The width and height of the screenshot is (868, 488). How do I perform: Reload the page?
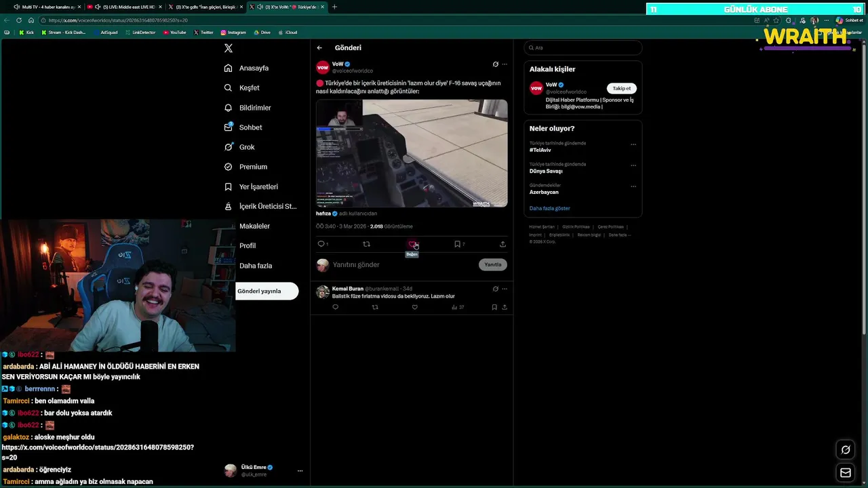point(19,20)
